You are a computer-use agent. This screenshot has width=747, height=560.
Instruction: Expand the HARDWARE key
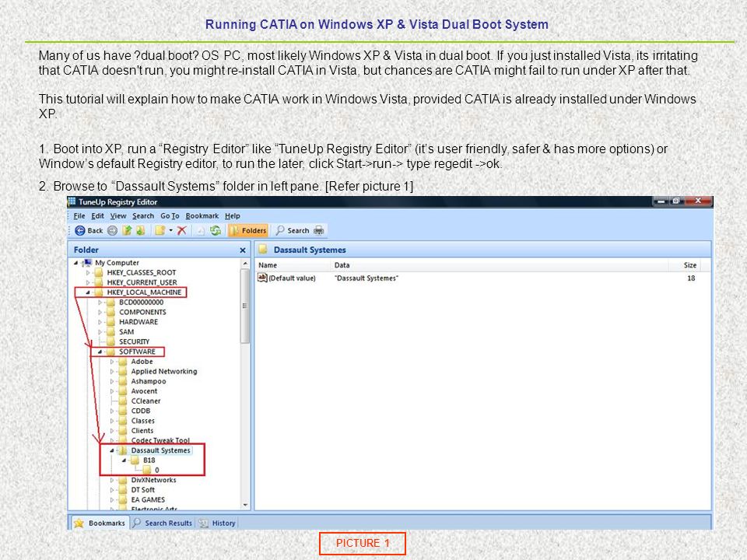tap(100, 322)
